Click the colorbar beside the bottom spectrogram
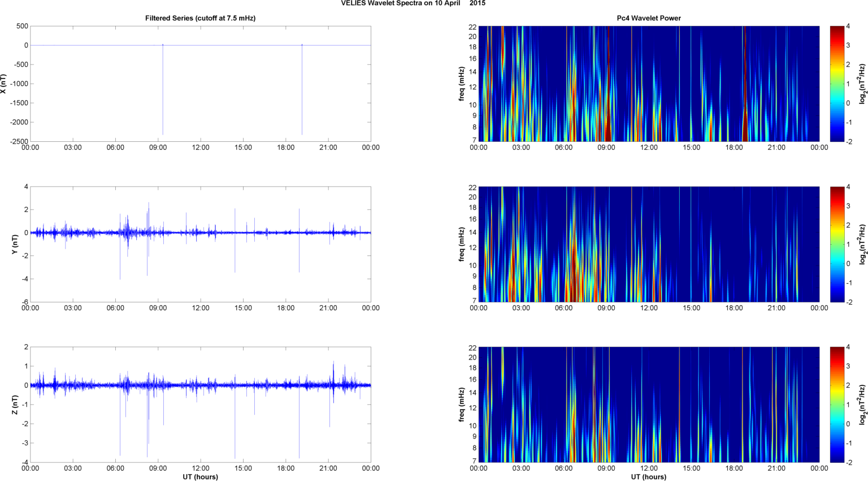Screen dimensions: 868x481 [x=836, y=405]
